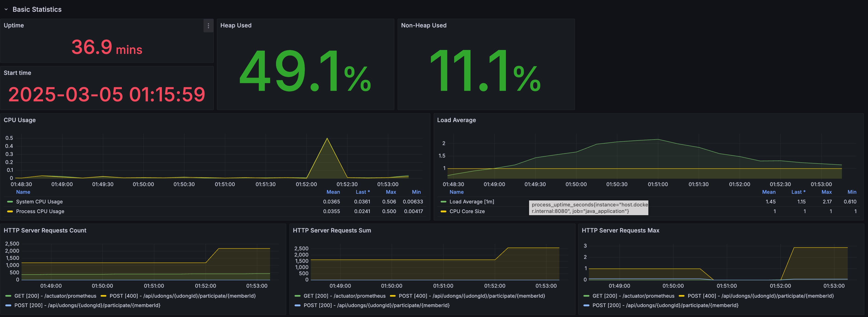
Task: Open the Non-Heap Used panel title menu
Action: (x=424, y=25)
